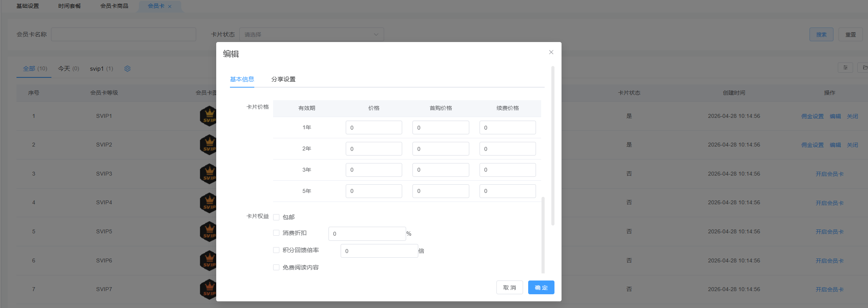Select the 今天 (0) filter tab

69,69
